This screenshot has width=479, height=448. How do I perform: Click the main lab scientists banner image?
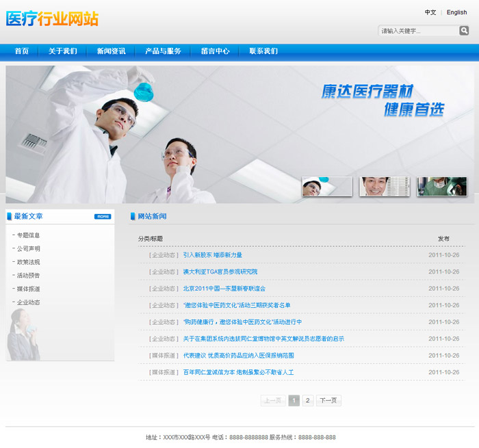(239, 134)
